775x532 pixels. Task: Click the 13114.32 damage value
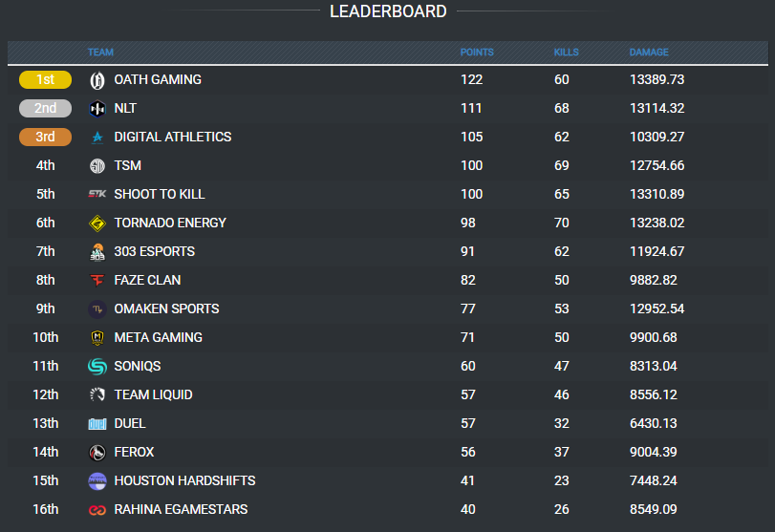tap(657, 108)
